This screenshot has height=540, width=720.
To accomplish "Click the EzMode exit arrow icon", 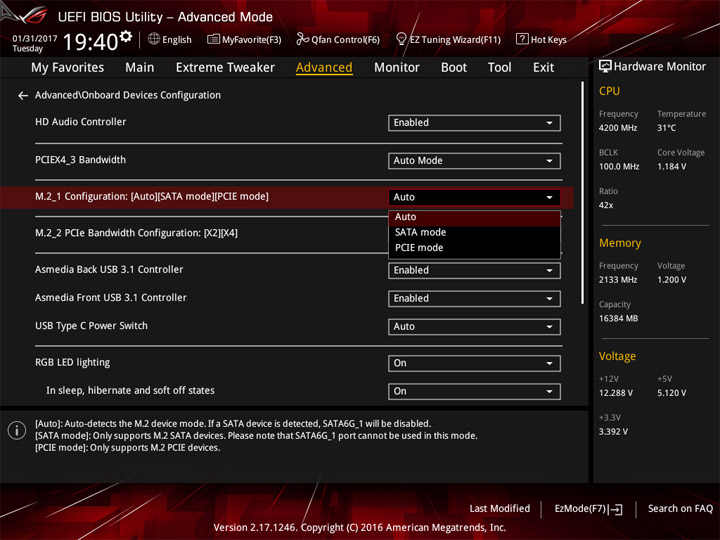I will point(616,509).
